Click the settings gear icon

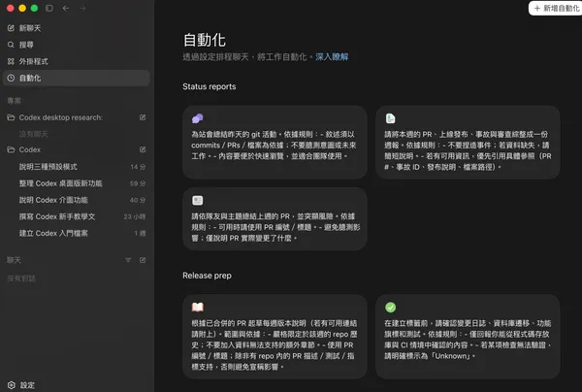click(12, 385)
